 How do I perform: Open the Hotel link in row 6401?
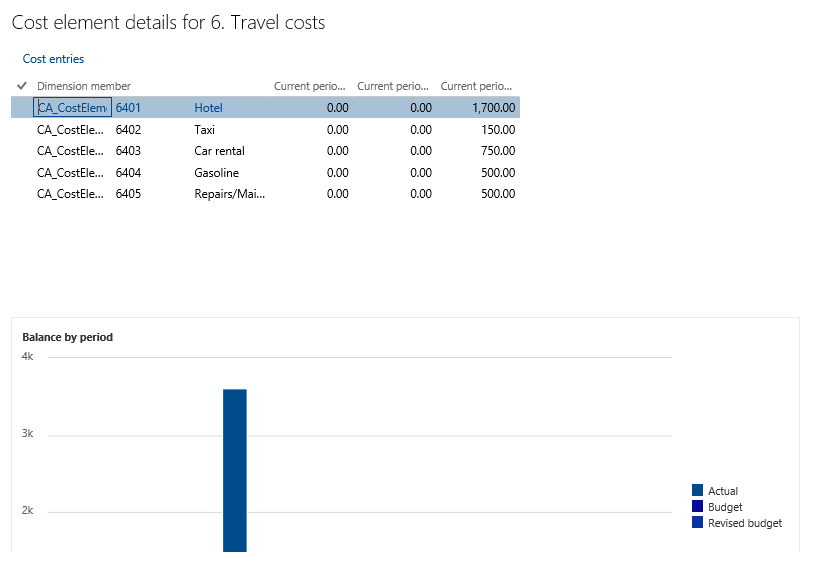(x=208, y=107)
